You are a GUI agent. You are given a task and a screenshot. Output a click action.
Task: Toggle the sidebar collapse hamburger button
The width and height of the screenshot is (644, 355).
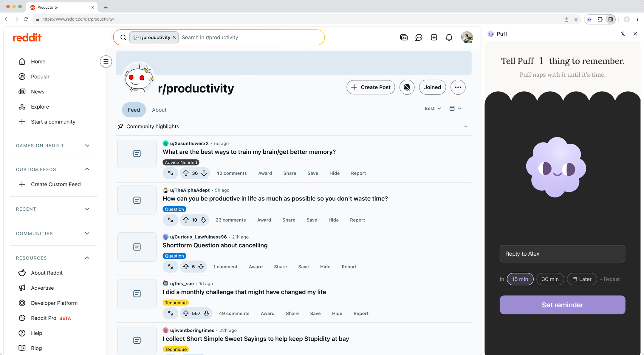(x=106, y=61)
